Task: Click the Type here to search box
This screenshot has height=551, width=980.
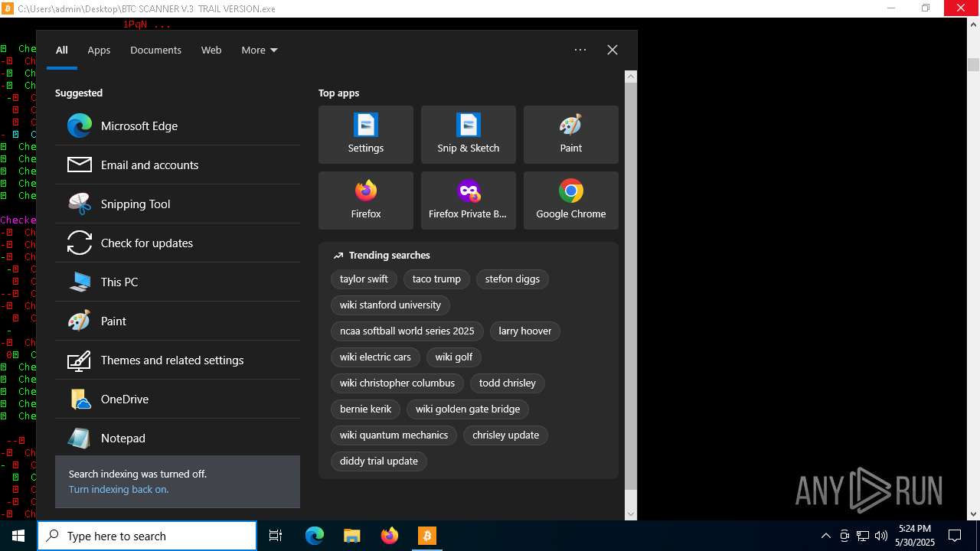Action: (147, 536)
